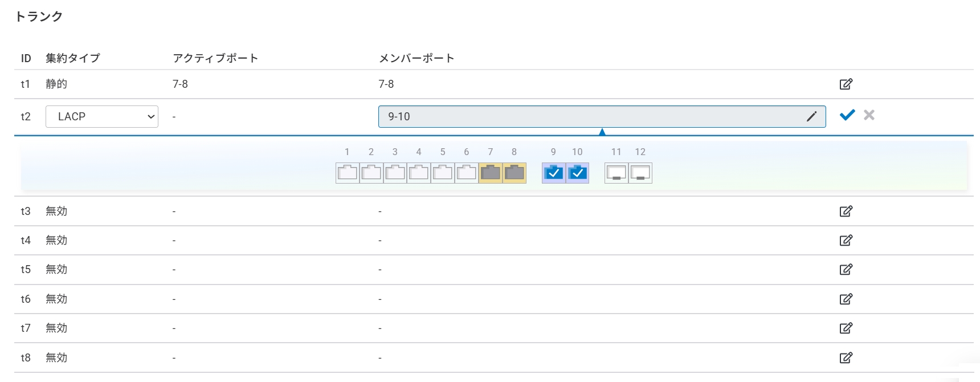This screenshot has width=980, height=382.
Task: Click the edit icon for trunk t1
Action: point(846,84)
